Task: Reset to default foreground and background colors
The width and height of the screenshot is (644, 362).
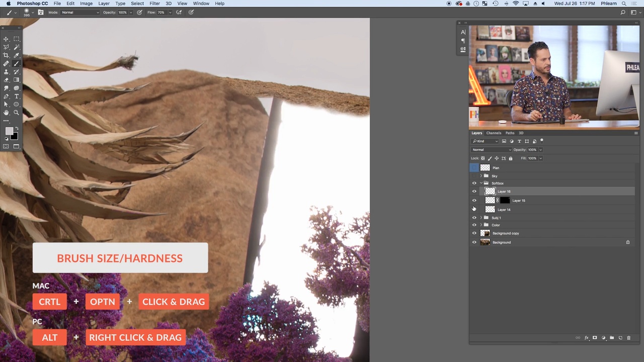Action: click(7, 138)
